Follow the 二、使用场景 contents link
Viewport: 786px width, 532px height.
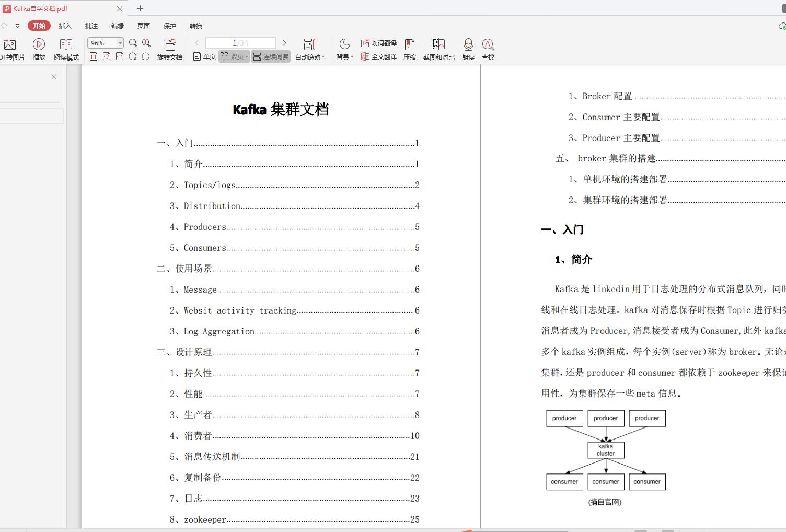[x=288, y=269]
